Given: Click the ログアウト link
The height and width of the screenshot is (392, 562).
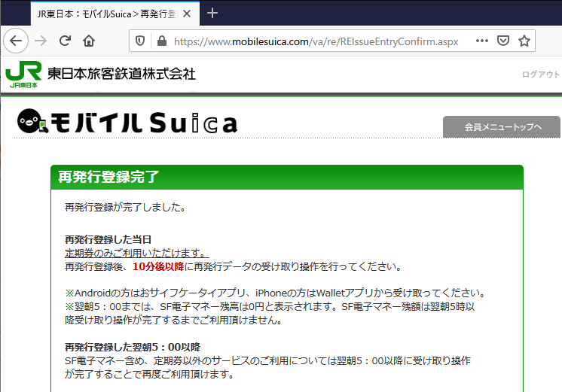Looking at the screenshot, I should tap(541, 74).
